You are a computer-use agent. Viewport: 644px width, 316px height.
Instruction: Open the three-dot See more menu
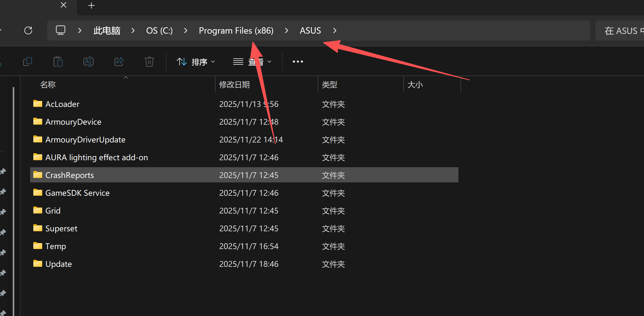click(x=298, y=62)
